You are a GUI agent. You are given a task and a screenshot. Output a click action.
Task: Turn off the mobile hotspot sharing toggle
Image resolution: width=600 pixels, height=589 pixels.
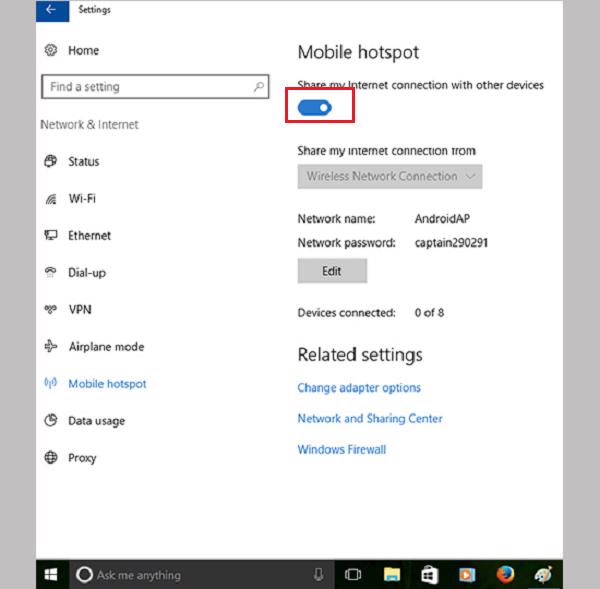point(315,107)
